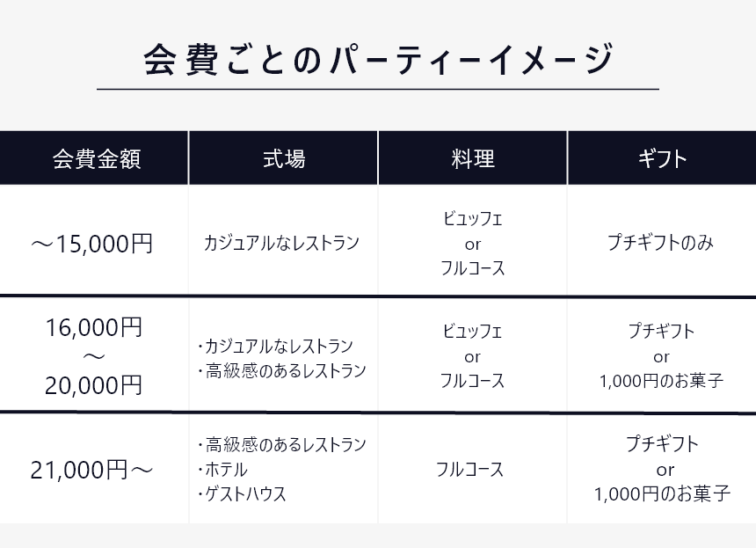The height and width of the screenshot is (548, 756).
Task: Click フルコース in the 21,000円～ row
Action: [x=469, y=470]
